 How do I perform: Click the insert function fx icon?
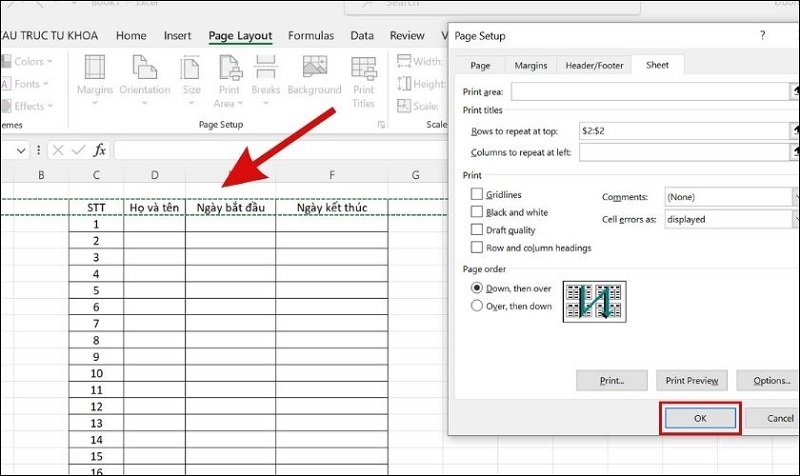(x=99, y=150)
